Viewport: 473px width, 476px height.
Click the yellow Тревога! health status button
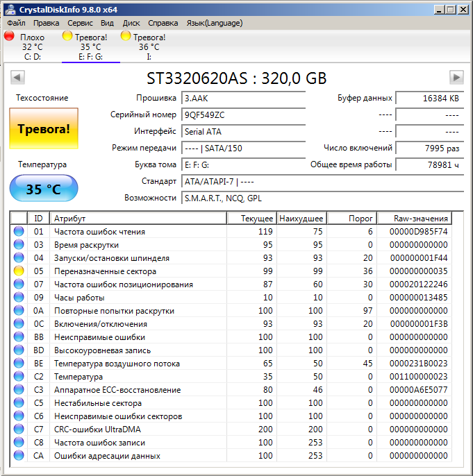43,129
